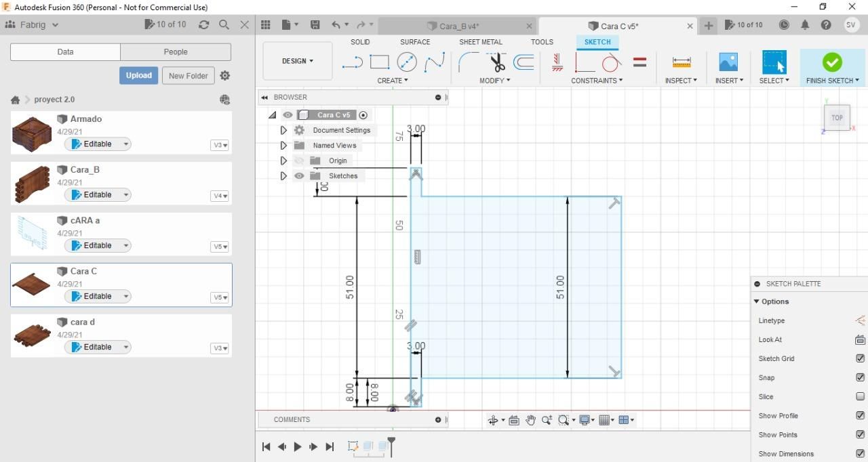Undo the last action
The image size is (868, 462).
[336, 25]
